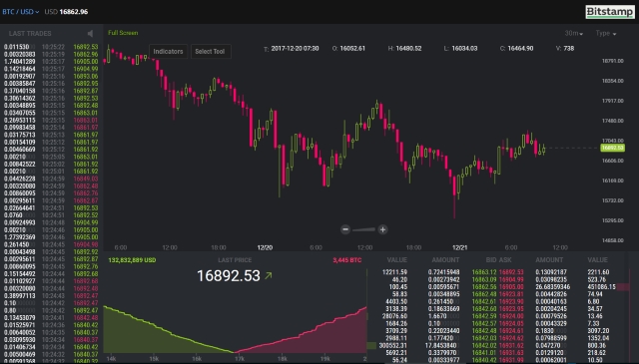Click the Select Tool button
The image size is (639, 364).
211,51
